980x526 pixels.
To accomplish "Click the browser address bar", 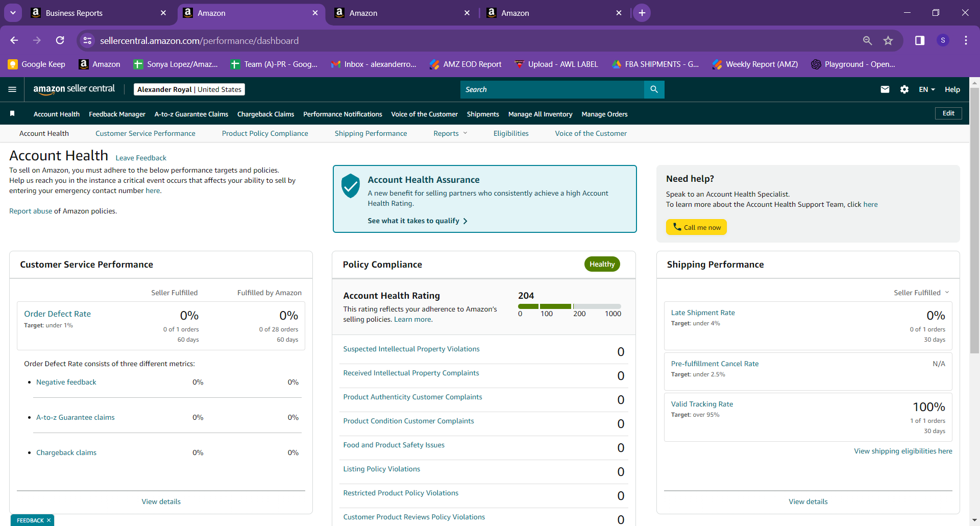I will pos(475,40).
